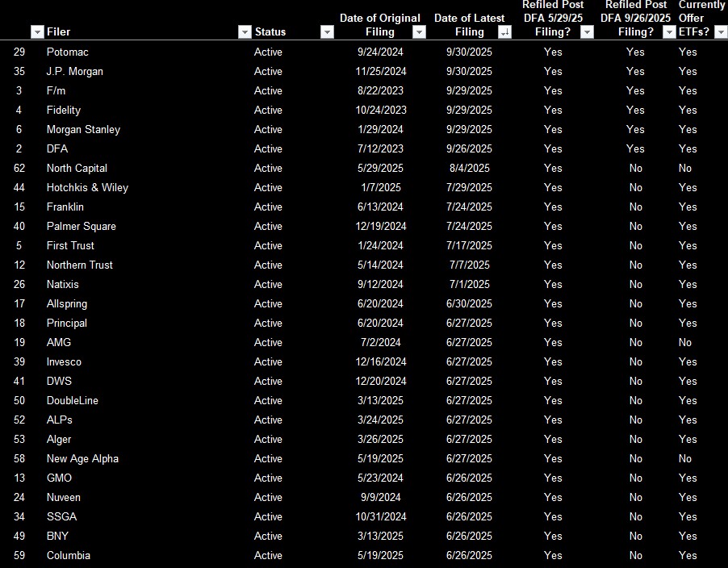This screenshot has width=728, height=568.
Task: Open the Refiled Post DFA 5/29/25 filter
Action: click(x=587, y=31)
